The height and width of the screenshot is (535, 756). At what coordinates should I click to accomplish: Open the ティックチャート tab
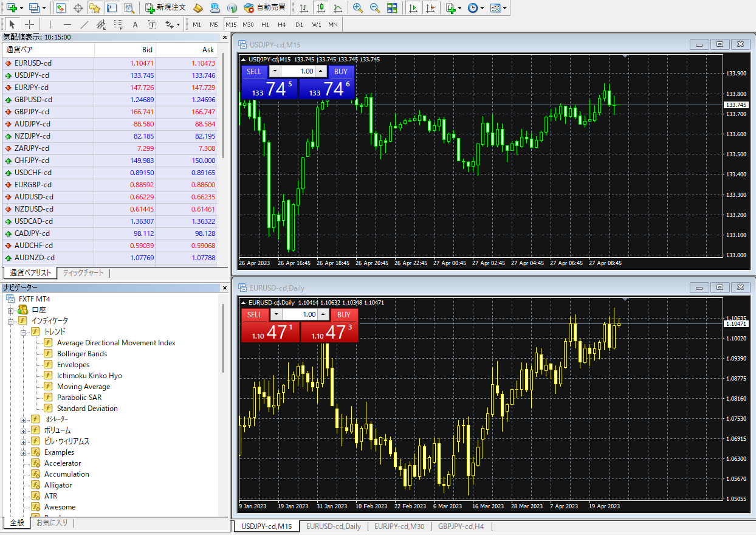83,273
